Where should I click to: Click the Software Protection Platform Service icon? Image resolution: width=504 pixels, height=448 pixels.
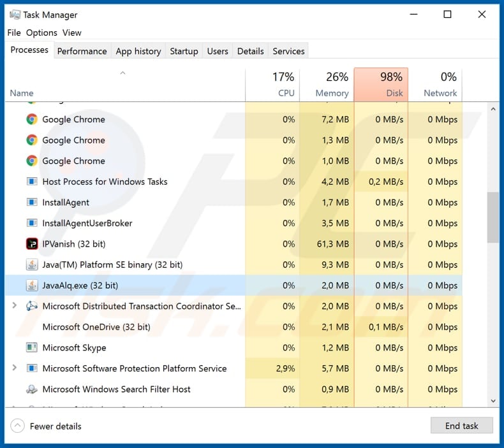[x=32, y=368]
